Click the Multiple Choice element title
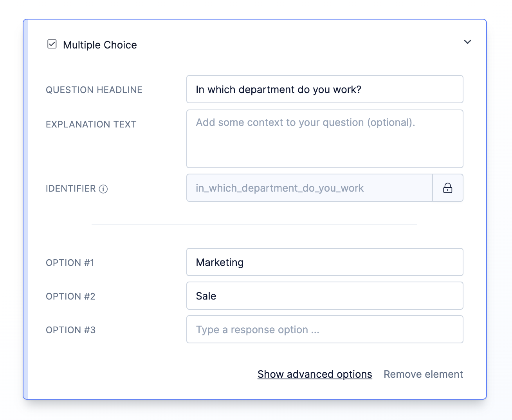 100,45
